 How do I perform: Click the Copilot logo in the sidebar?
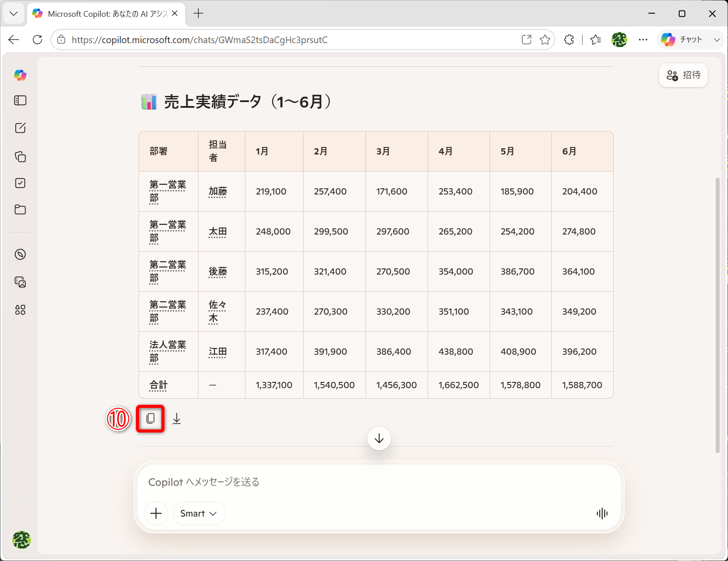click(20, 75)
